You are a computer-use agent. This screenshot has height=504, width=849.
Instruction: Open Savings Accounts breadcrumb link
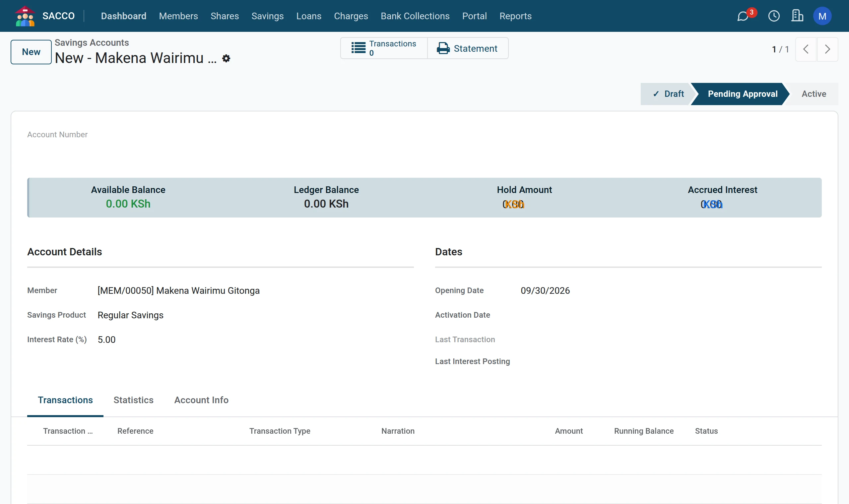[92, 42]
